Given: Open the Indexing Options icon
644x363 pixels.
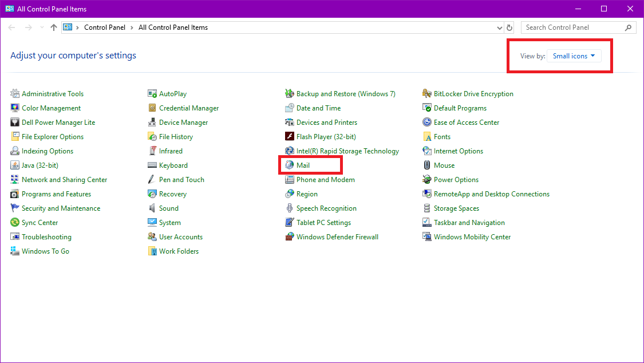Looking at the screenshot, I should [x=15, y=151].
